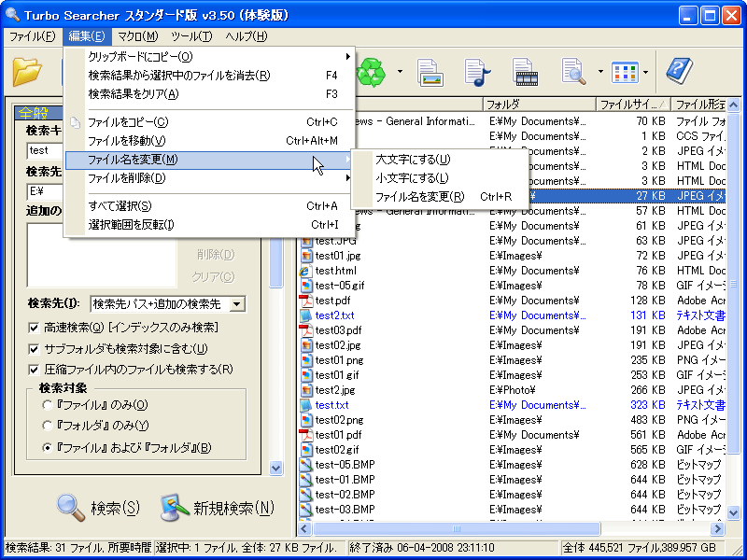Click PDF icon of test03.pdf
The height and width of the screenshot is (560, 747).
306,330
